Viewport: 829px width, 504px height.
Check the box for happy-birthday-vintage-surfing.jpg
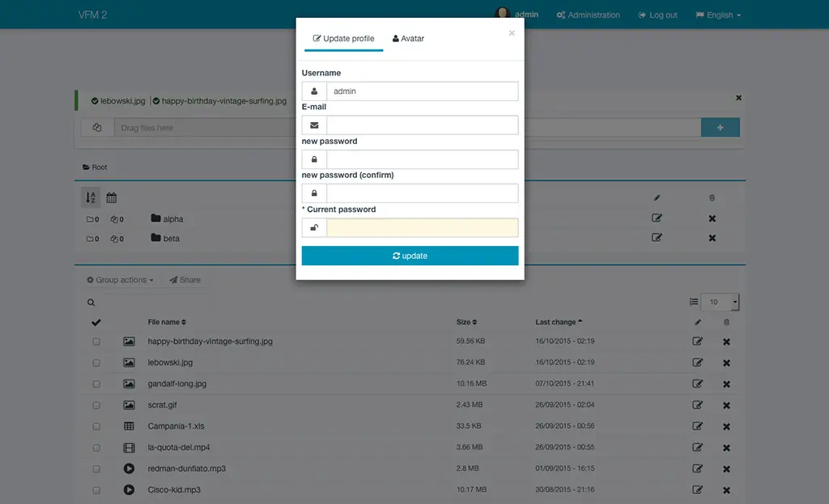coord(96,342)
